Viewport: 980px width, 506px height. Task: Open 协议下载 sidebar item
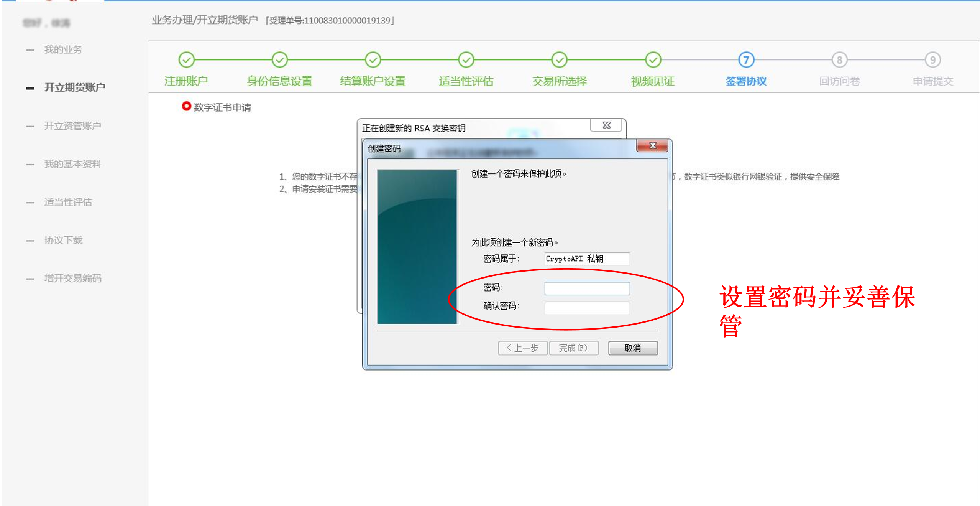pos(63,240)
